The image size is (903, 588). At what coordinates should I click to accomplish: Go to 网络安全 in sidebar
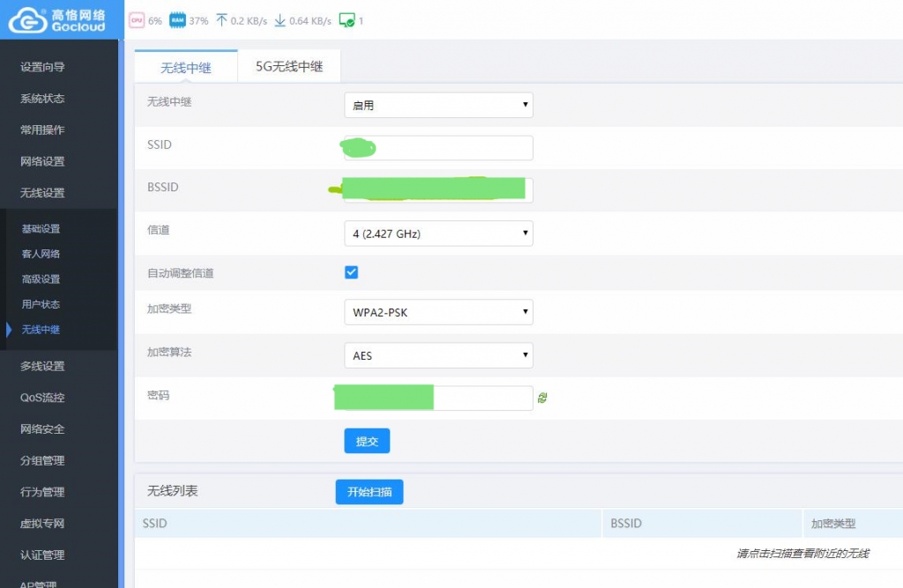42,429
